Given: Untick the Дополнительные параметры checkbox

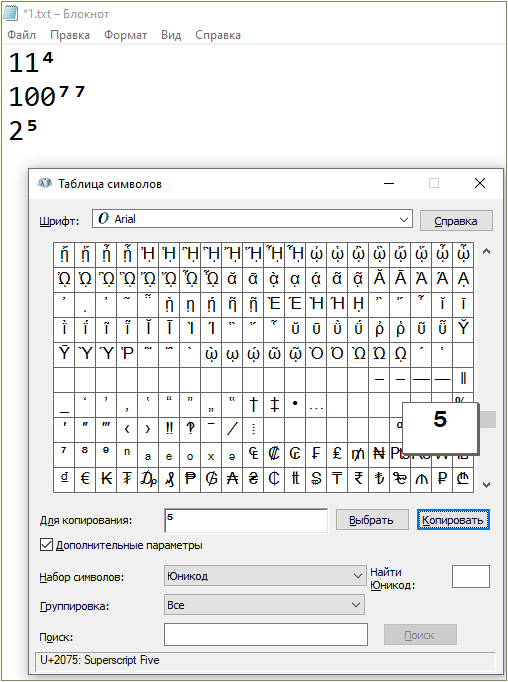Looking at the screenshot, I should 46,545.
